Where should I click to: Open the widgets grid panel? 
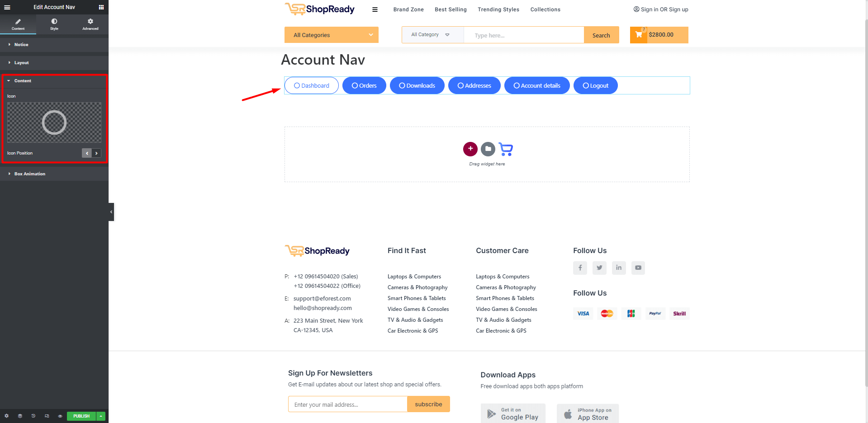click(101, 7)
